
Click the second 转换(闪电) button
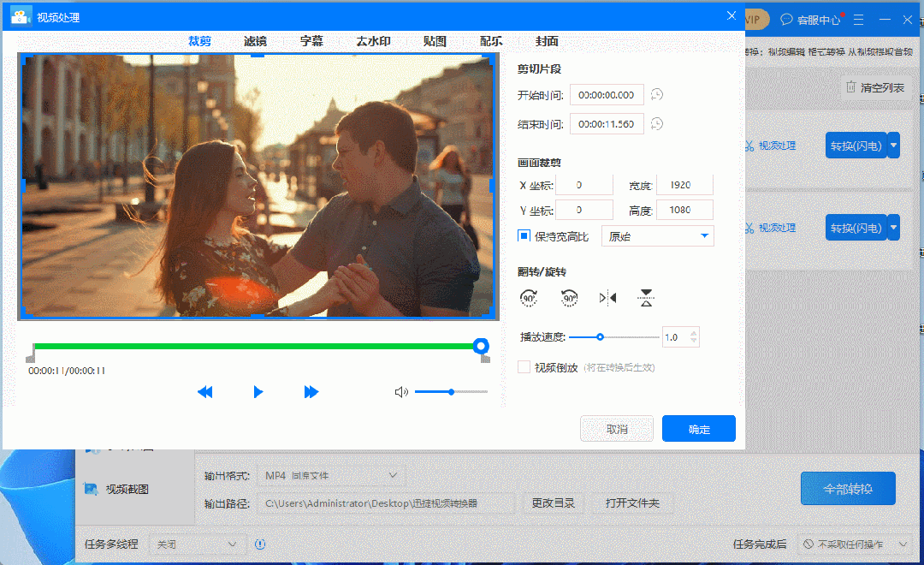click(856, 228)
